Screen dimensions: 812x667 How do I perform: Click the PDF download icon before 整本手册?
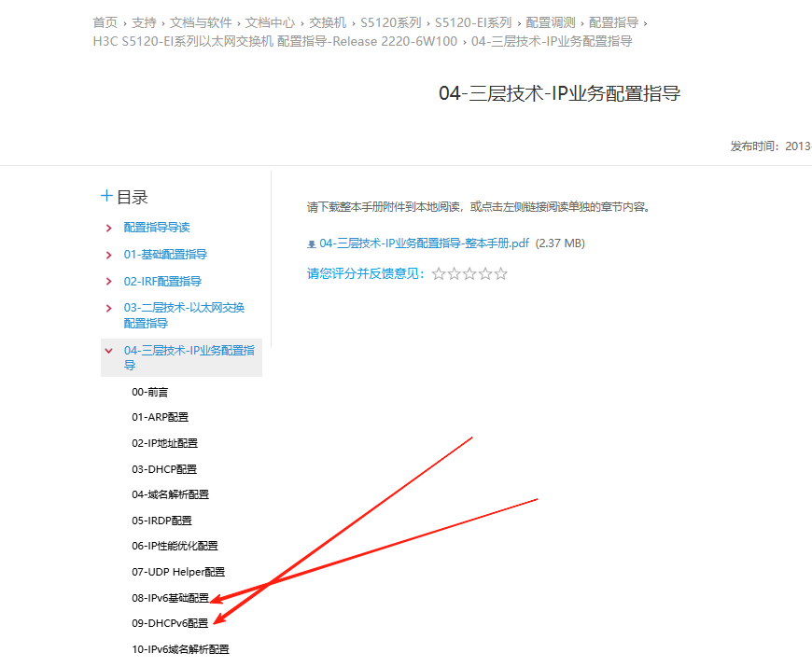point(312,244)
